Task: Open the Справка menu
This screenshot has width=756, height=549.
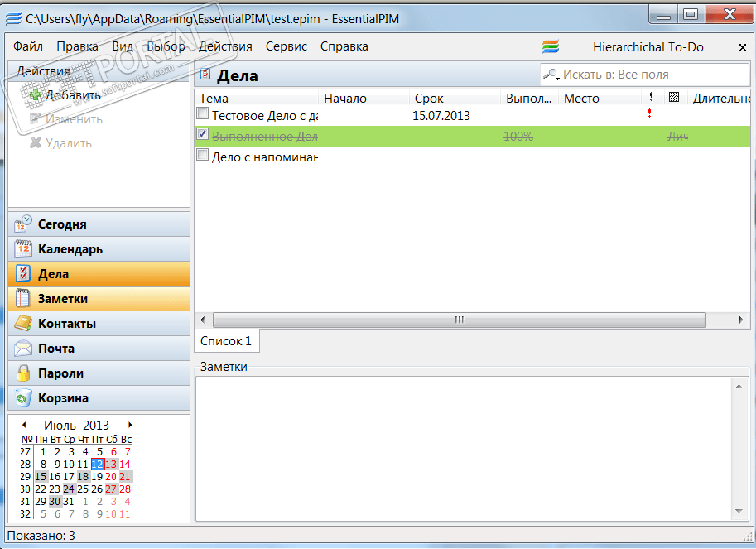Action: coord(344,46)
